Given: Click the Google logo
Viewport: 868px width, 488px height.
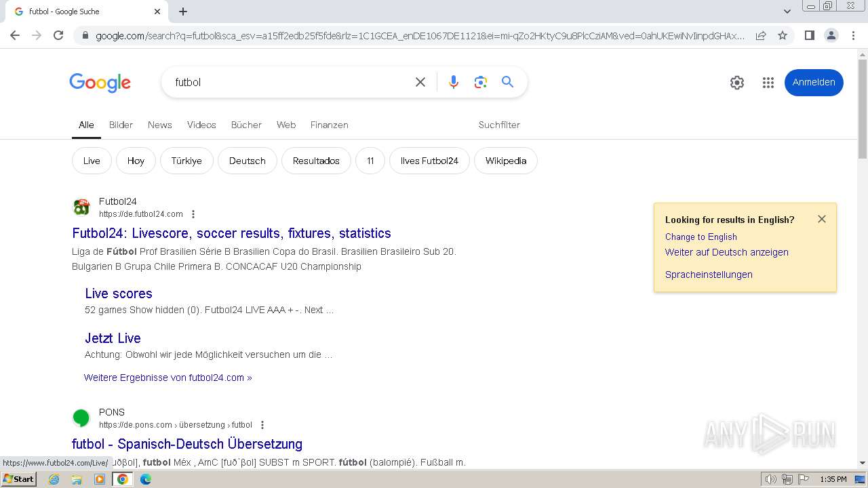Looking at the screenshot, I should click(100, 83).
